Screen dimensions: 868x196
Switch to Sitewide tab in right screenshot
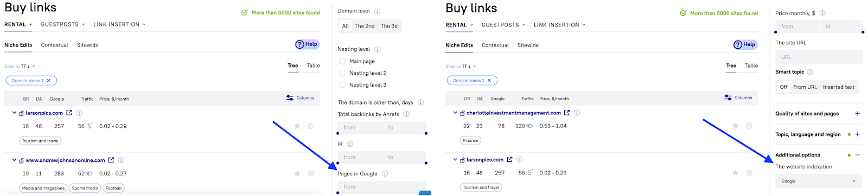528,45
